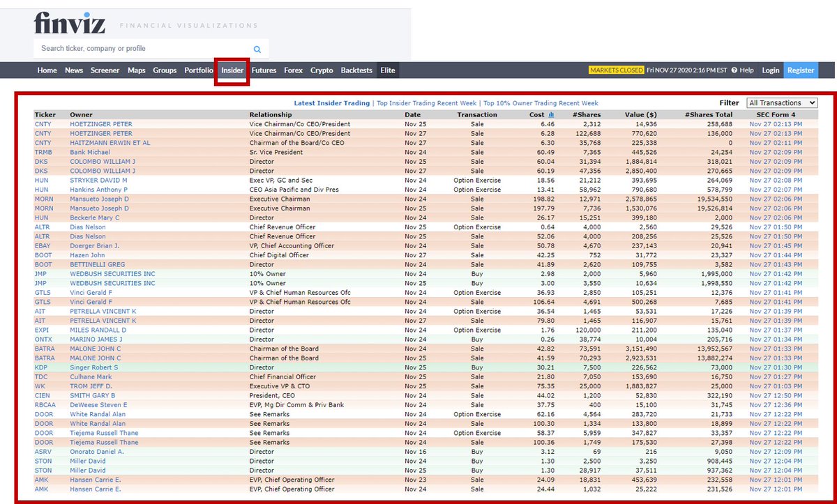This screenshot has width=837, height=504.
Task: Click the Help question mark icon
Action: click(734, 70)
